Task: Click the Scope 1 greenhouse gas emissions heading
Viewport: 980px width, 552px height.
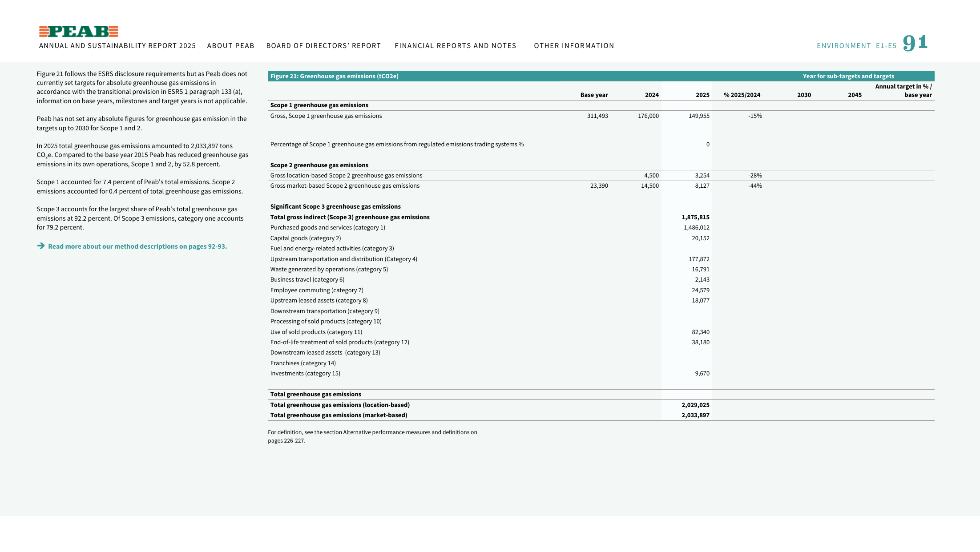Action: [319, 105]
